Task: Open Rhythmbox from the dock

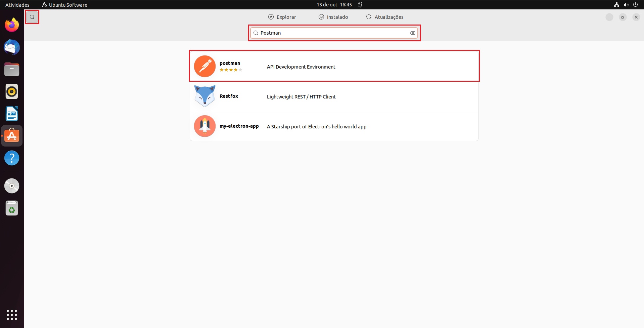Action: pyautogui.click(x=12, y=91)
